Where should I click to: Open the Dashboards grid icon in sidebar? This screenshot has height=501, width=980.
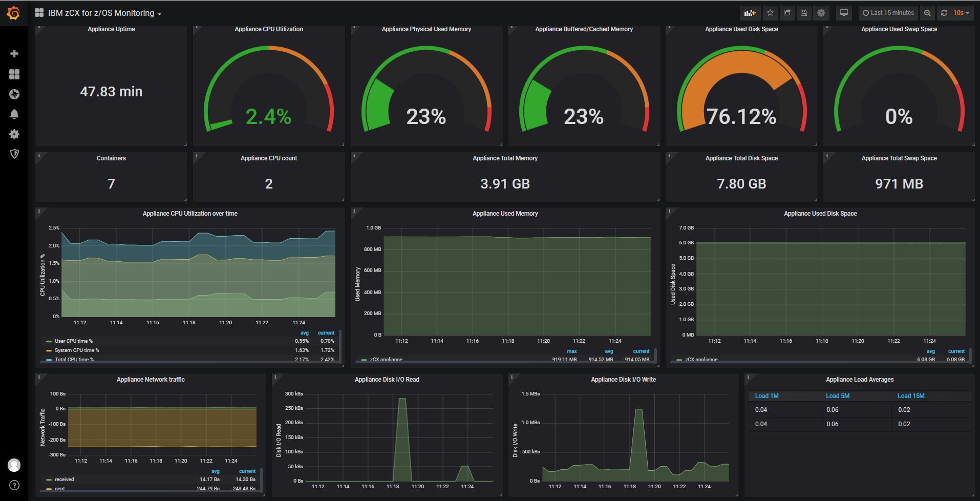14,74
